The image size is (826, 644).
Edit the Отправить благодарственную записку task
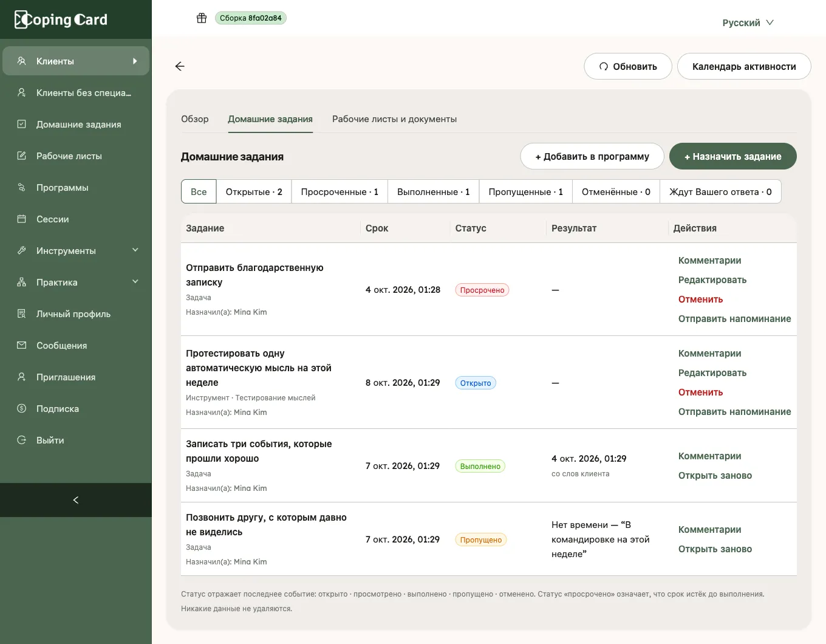point(712,279)
